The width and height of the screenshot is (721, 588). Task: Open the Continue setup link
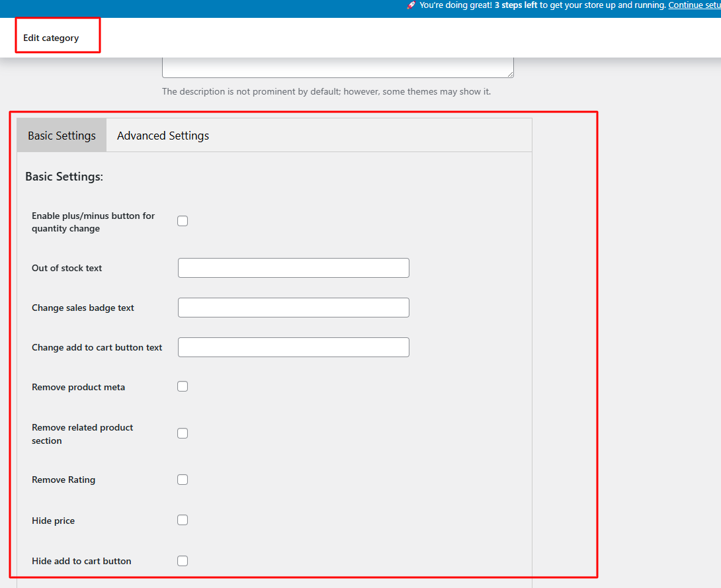coord(694,5)
